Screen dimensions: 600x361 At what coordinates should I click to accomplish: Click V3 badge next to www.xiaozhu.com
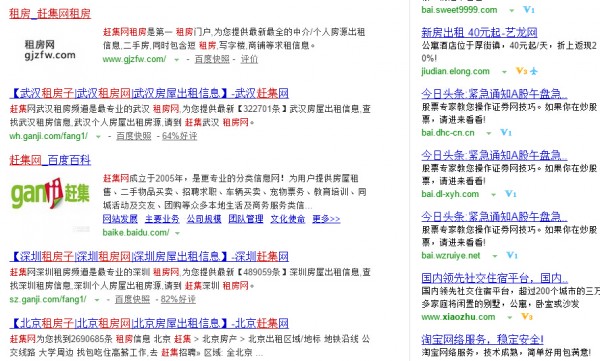(x=527, y=317)
